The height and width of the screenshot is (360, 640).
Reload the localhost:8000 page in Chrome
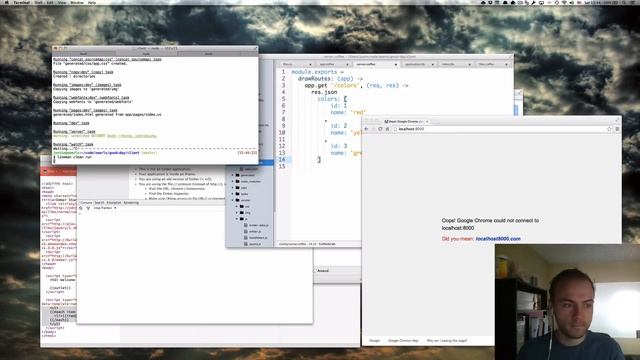pos(380,129)
